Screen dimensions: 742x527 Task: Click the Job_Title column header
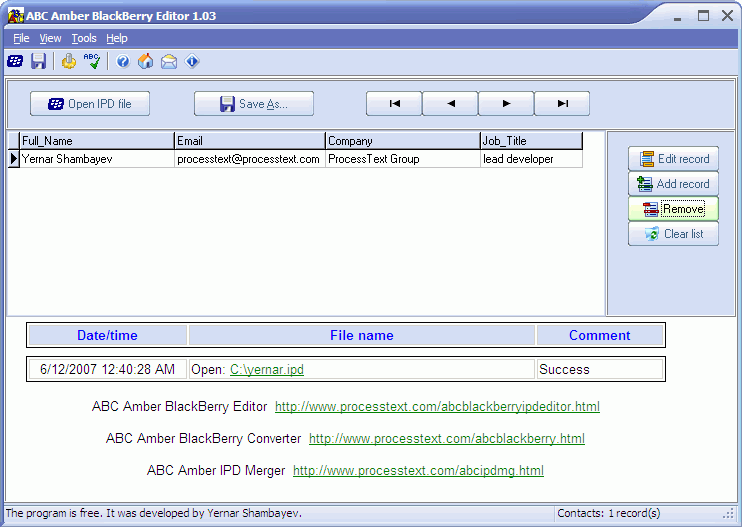pos(531,141)
